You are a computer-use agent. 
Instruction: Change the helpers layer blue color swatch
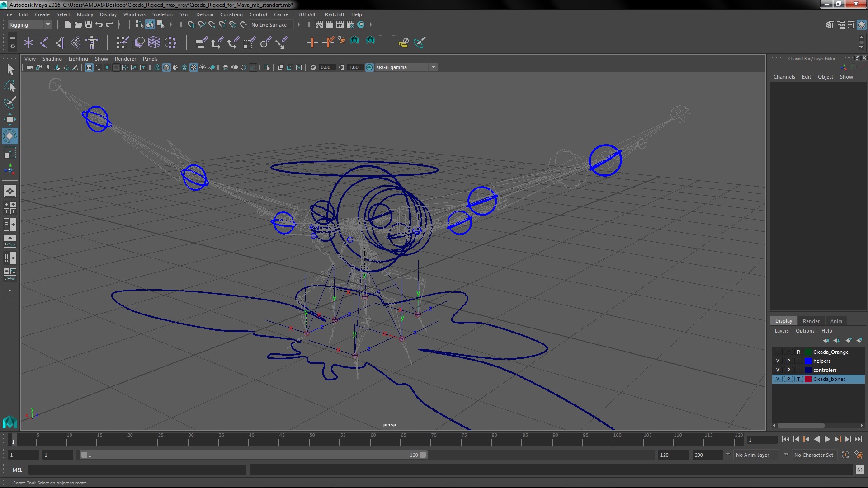(x=808, y=361)
